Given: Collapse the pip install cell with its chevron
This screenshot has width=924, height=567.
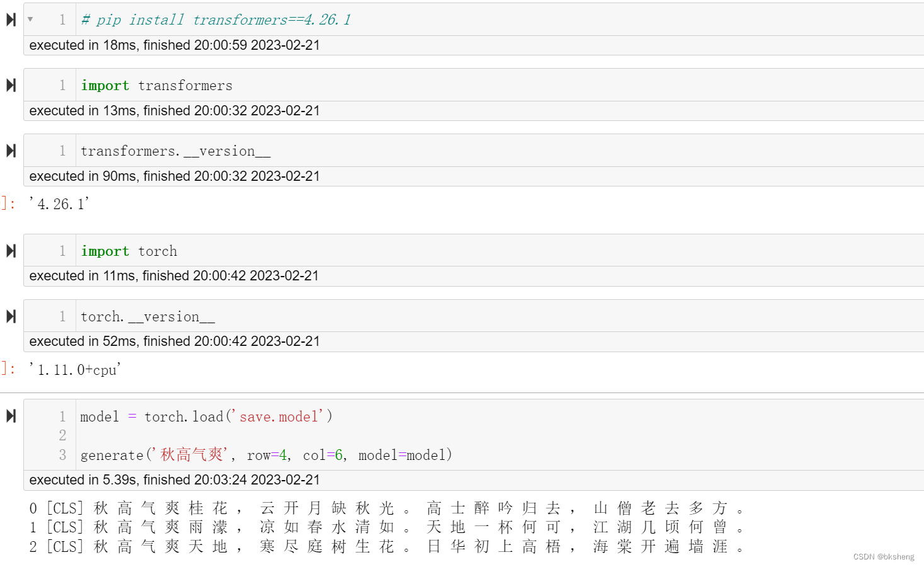Looking at the screenshot, I should 30,19.
